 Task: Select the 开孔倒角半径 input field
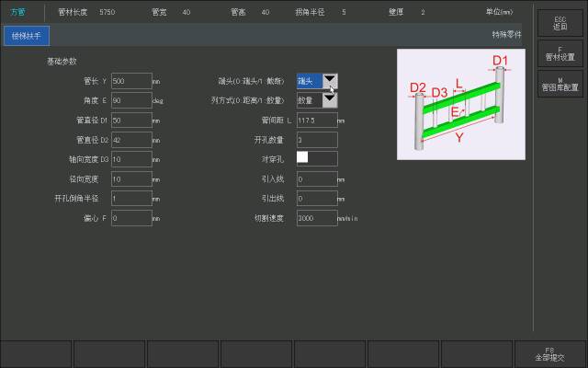[131, 199]
